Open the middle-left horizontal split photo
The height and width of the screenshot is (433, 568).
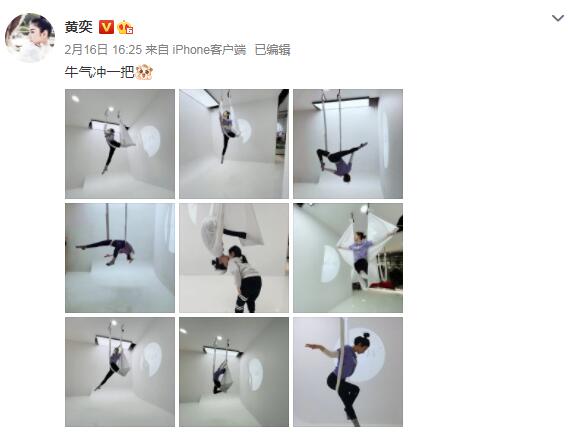120,258
